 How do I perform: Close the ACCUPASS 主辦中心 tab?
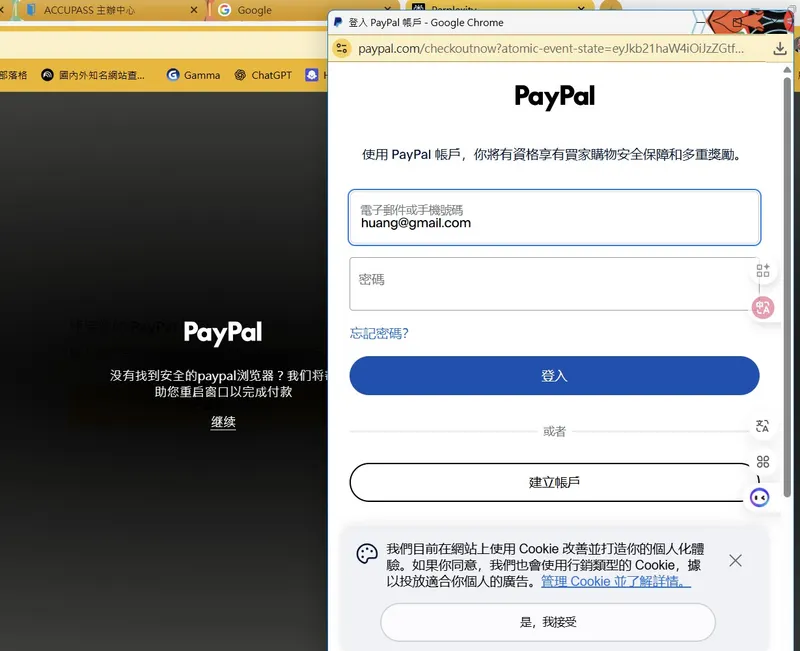[x=194, y=10]
